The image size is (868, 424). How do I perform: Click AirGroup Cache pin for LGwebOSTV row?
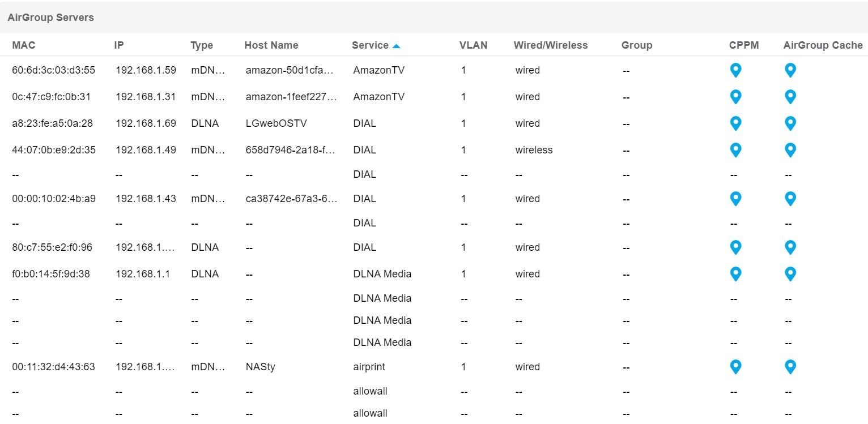(x=790, y=123)
